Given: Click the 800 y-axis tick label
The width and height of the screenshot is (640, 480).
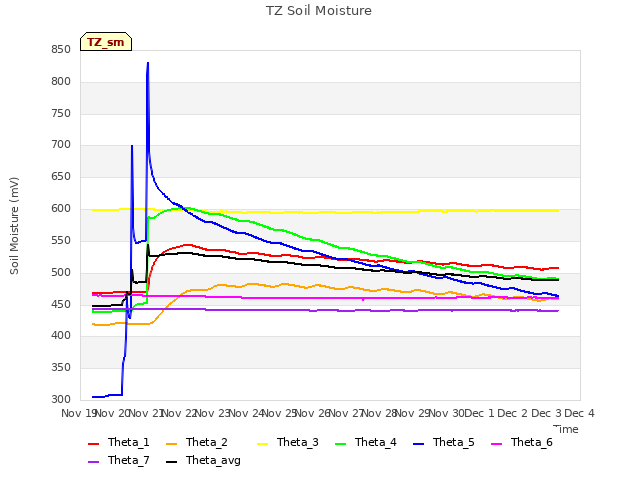Looking at the screenshot, I should 61,82.
